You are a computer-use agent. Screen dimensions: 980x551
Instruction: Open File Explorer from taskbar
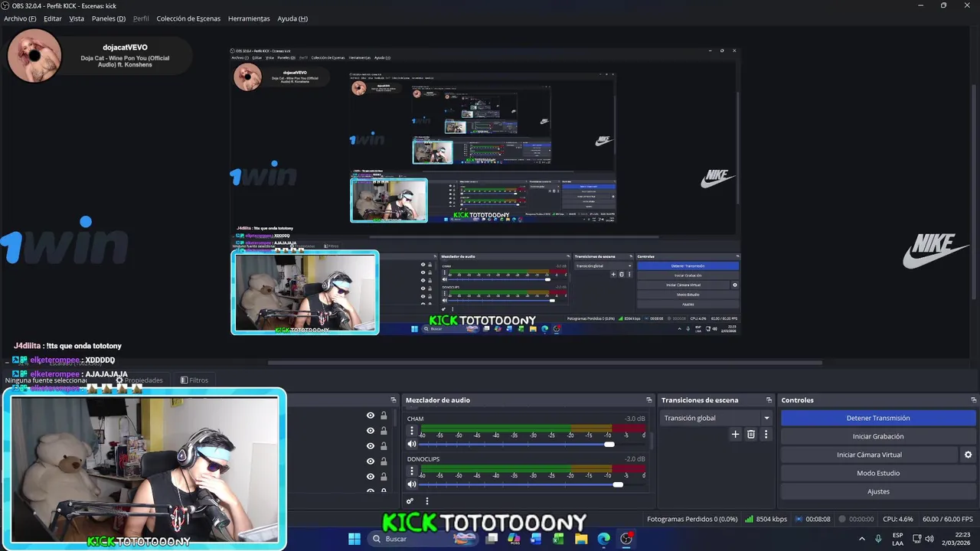coord(581,539)
